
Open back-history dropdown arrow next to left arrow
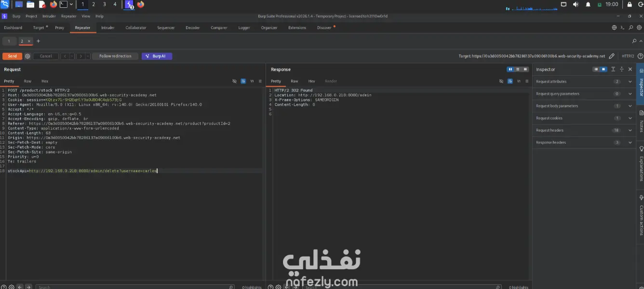(x=72, y=56)
